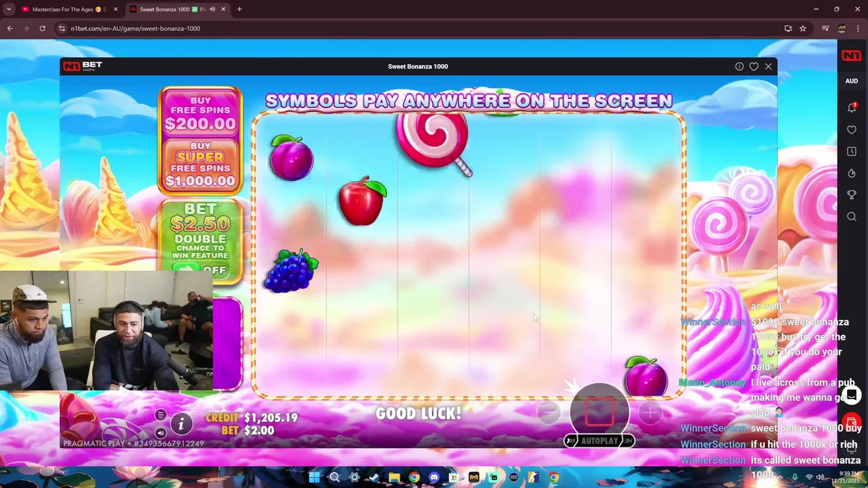The width and height of the screenshot is (868, 488).
Task: Open volume control in system tray
Action: (x=821, y=477)
